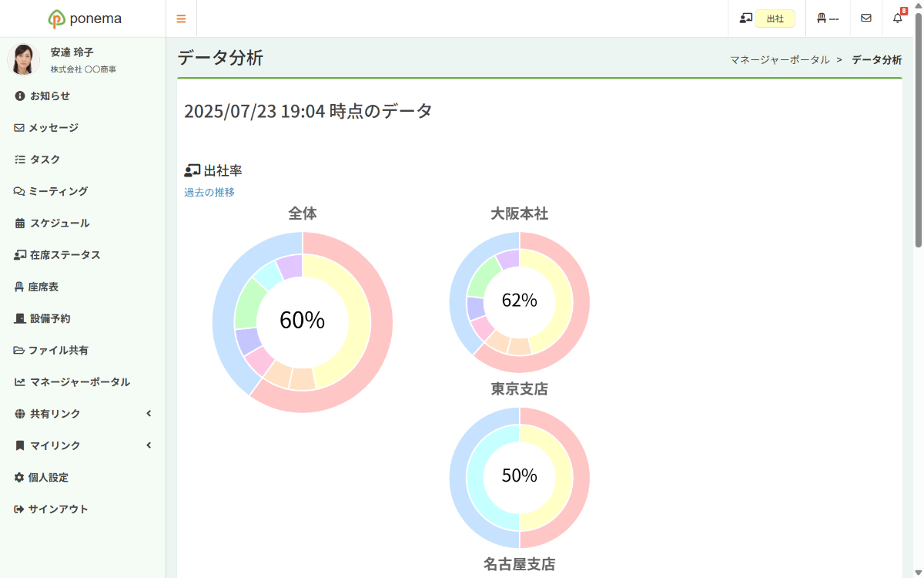Click the 出社 attendance status badge
The image size is (924, 578).
[775, 18]
